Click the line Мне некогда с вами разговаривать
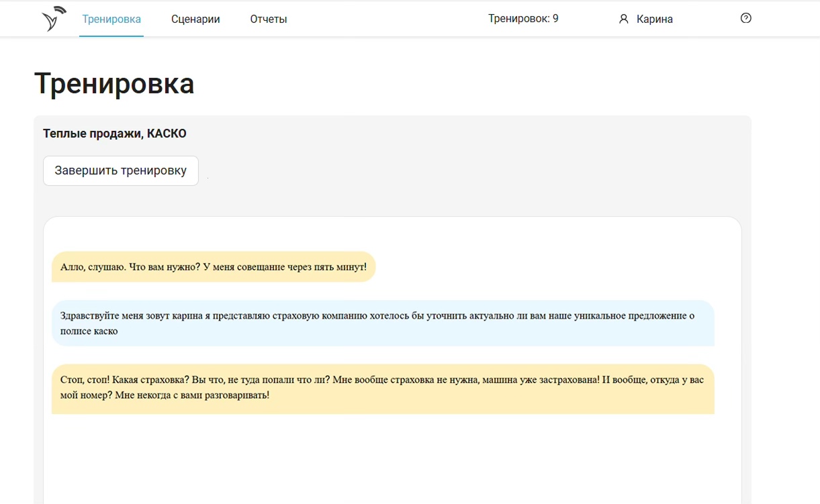The height and width of the screenshot is (504, 820). tap(192, 395)
